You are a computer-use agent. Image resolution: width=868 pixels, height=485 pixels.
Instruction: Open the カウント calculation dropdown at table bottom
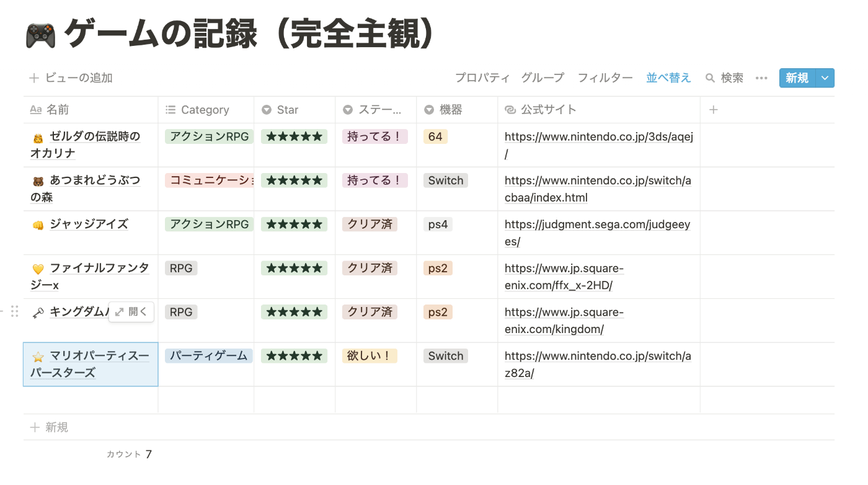pos(129,454)
